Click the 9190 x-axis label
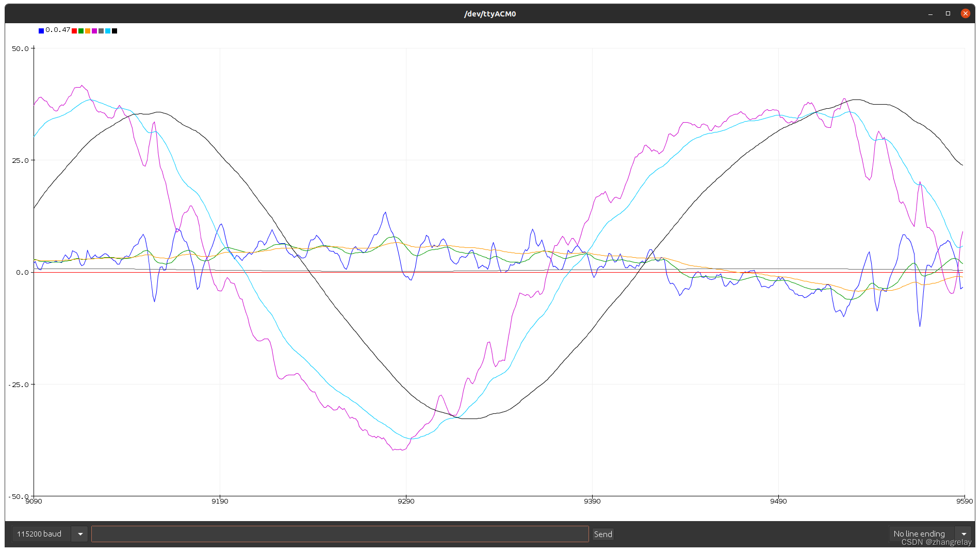This screenshot has width=980, height=552. point(220,501)
